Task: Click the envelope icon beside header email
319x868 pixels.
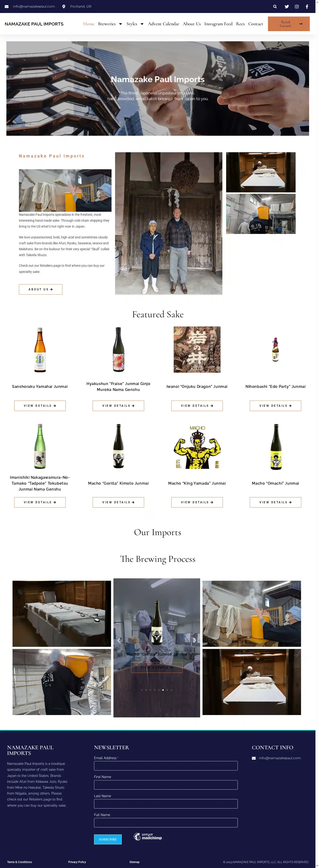Action: coord(7,6)
